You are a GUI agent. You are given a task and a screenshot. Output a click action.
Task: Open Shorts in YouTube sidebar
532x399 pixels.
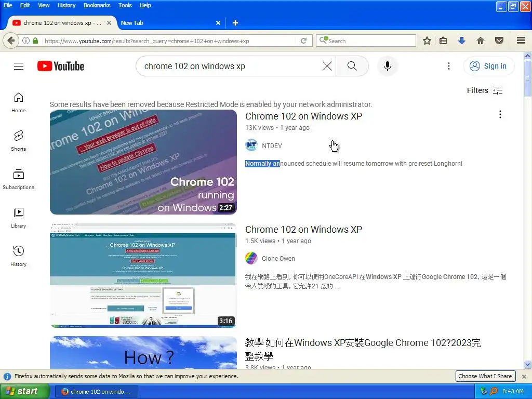pos(18,141)
